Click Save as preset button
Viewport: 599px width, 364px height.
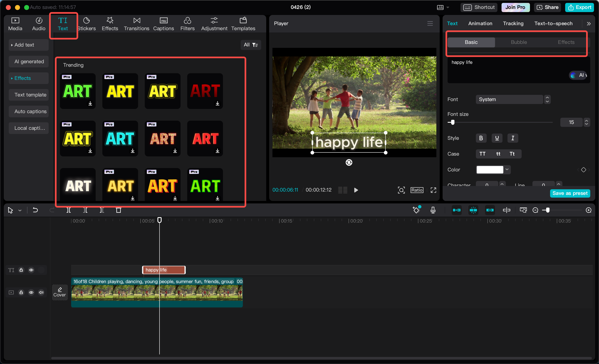(x=570, y=193)
